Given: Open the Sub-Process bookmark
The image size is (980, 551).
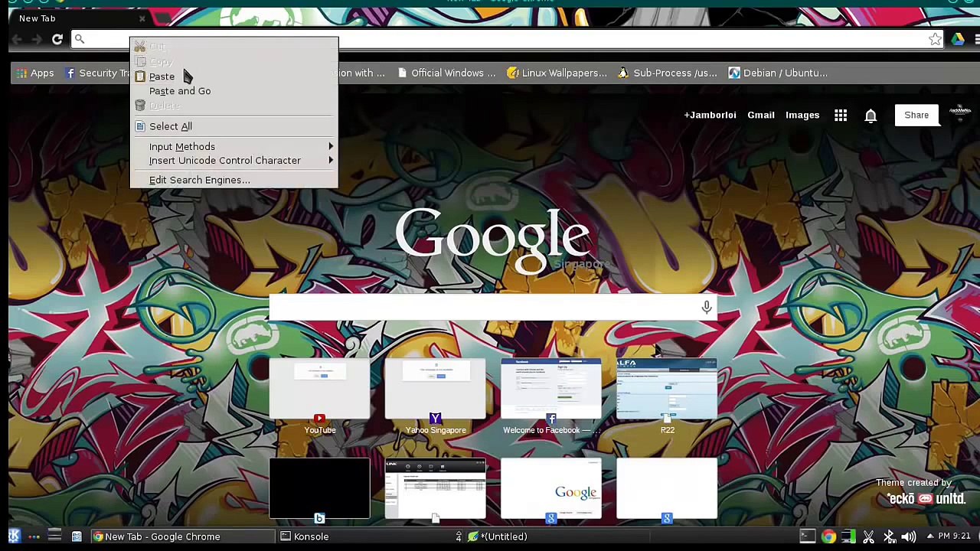Looking at the screenshot, I should (667, 73).
